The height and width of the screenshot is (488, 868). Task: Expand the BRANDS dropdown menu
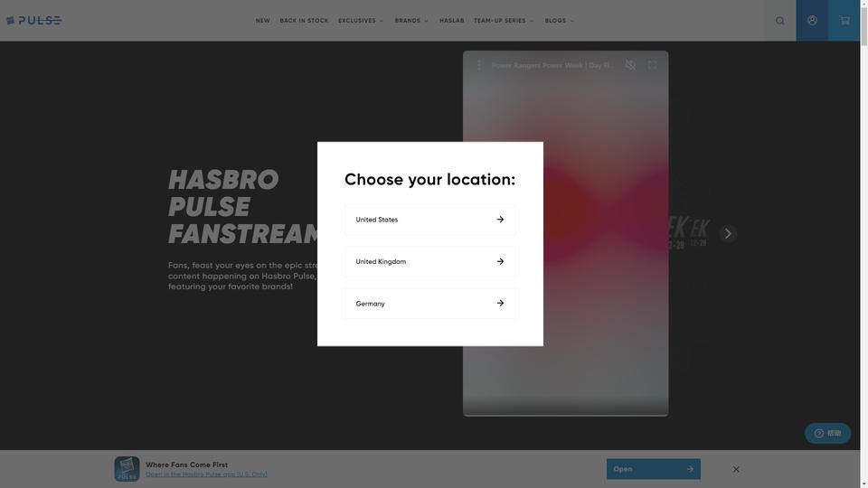pyautogui.click(x=411, y=21)
